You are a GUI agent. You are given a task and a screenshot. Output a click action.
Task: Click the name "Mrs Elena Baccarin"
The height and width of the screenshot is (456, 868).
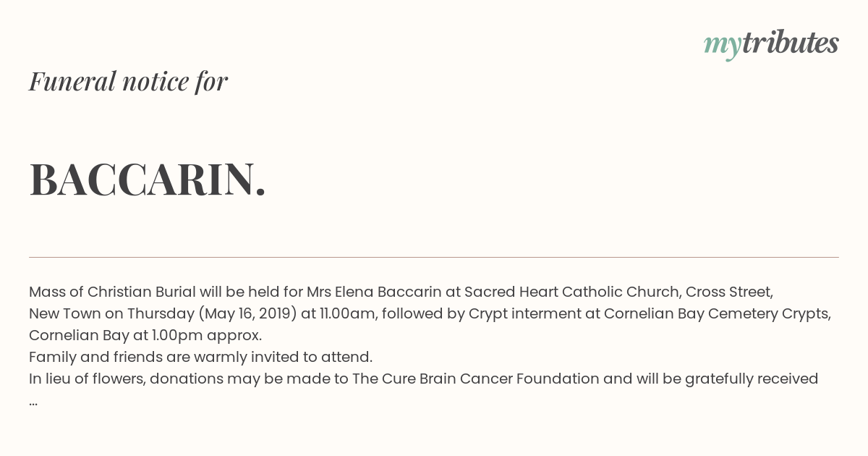[x=374, y=292]
